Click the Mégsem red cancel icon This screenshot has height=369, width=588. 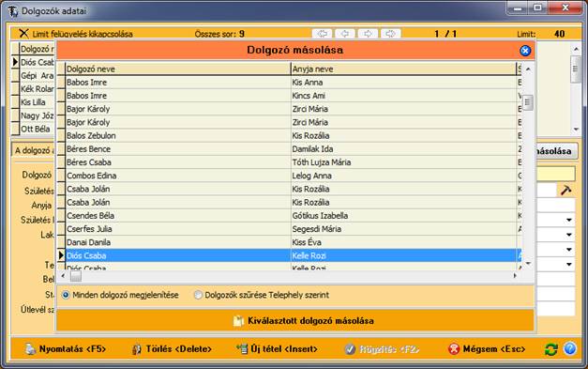click(454, 349)
